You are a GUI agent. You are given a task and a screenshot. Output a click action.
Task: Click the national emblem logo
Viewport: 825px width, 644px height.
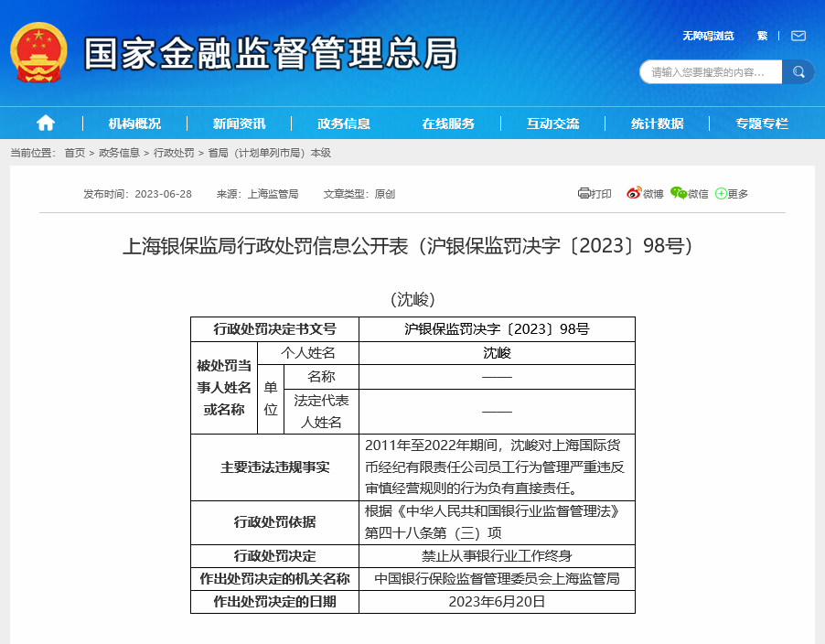tap(39, 53)
